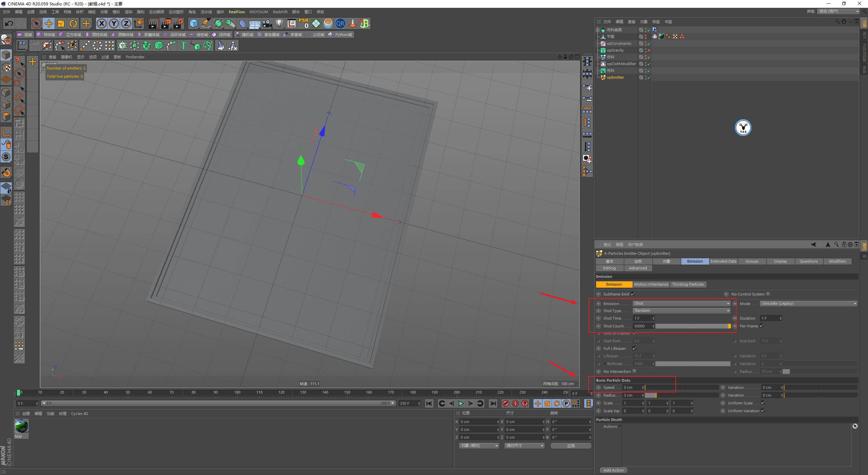This screenshot has width=868, height=475.
Task: Click the 球体域 sphere field button
Action: pyautogui.click(x=46, y=35)
